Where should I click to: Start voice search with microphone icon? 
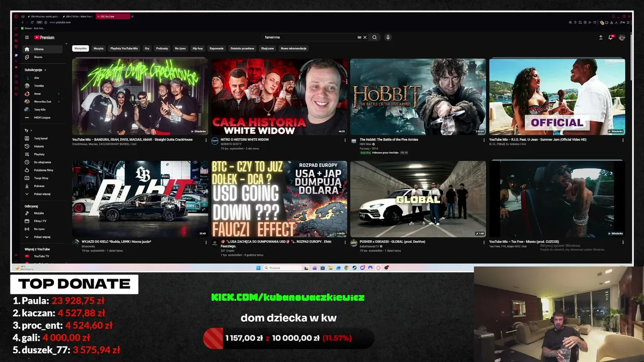pyautogui.click(x=388, y=37)
